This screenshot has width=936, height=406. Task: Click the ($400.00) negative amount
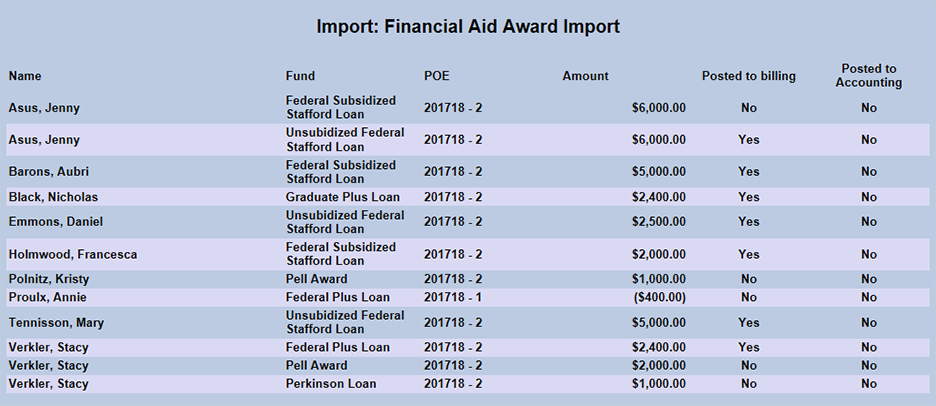[x=659, y=297]
